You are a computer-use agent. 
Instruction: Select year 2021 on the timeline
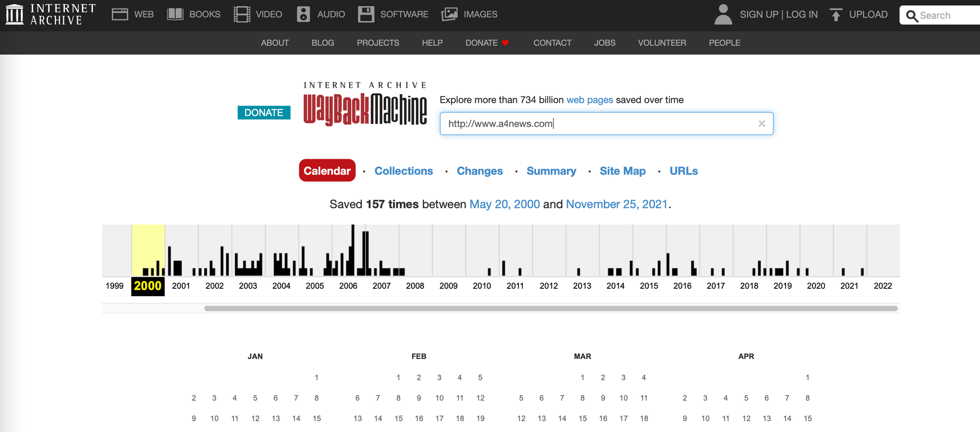point(849,286)
